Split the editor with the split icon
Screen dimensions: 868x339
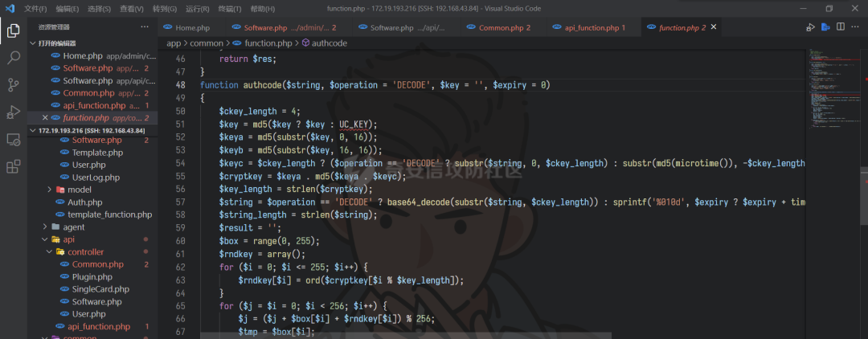[841, 27]
